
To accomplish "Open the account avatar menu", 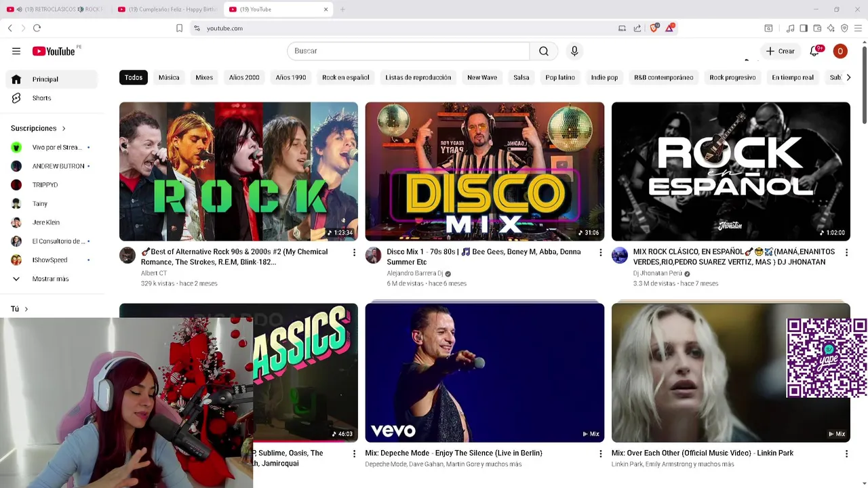I will [840, 51].
